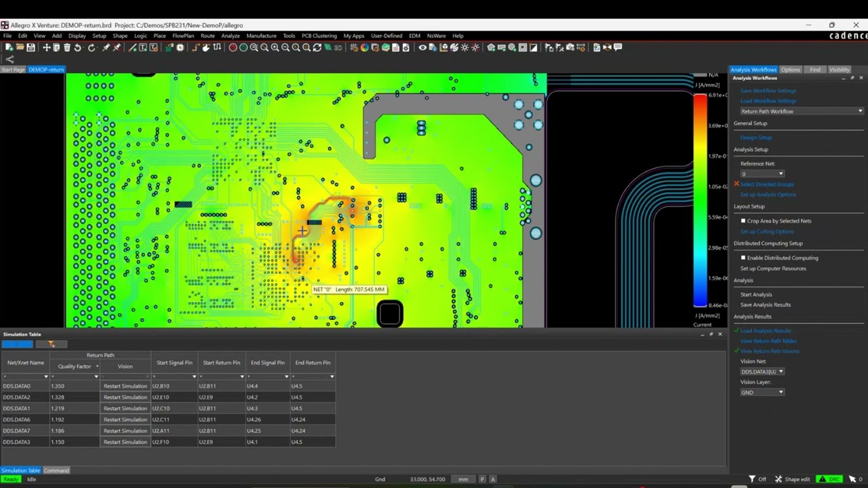Screen dimensions: 868x488
Task: Click the green Rats All circle icon
Action: (243, 47)
